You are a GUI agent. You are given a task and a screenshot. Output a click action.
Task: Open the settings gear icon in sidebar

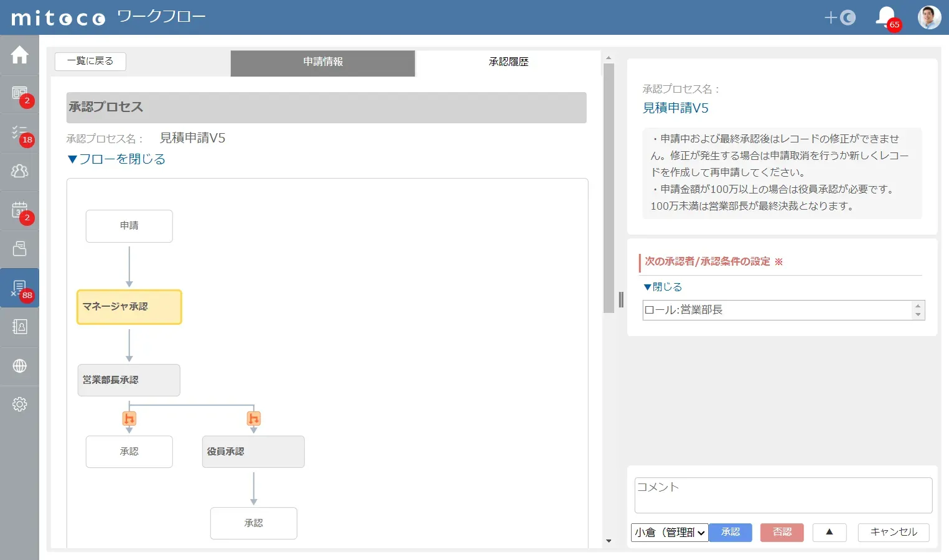tap(19, 404)
